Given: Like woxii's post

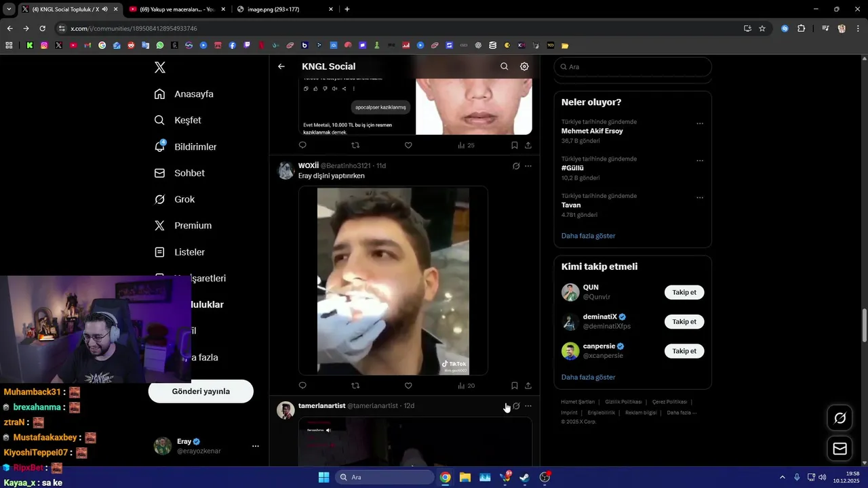Looking at the screenshot, I should (408, 386).
